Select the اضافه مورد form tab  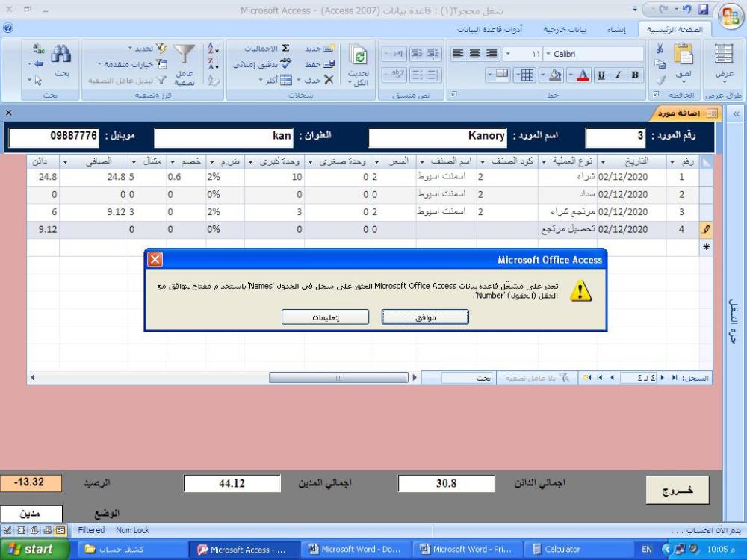686,113
